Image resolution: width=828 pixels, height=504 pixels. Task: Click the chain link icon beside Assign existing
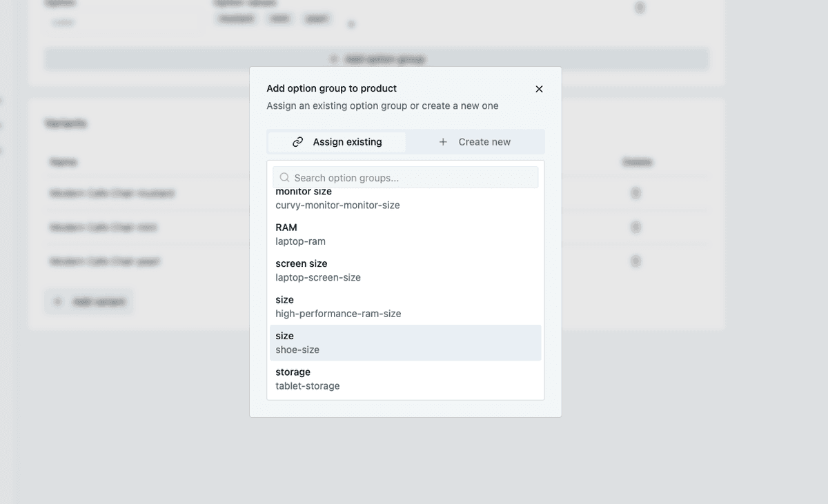click(298, 142)
